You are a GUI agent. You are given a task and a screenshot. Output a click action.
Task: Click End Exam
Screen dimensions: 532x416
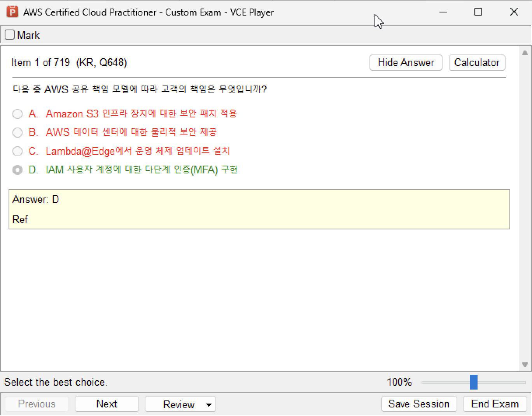pos(495,404)
